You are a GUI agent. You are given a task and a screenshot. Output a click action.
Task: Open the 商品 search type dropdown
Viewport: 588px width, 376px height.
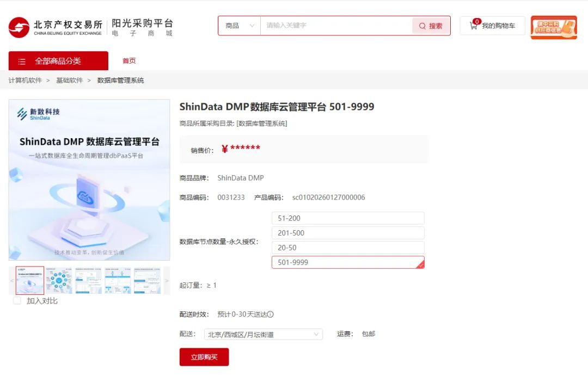[x=239, y=26]
